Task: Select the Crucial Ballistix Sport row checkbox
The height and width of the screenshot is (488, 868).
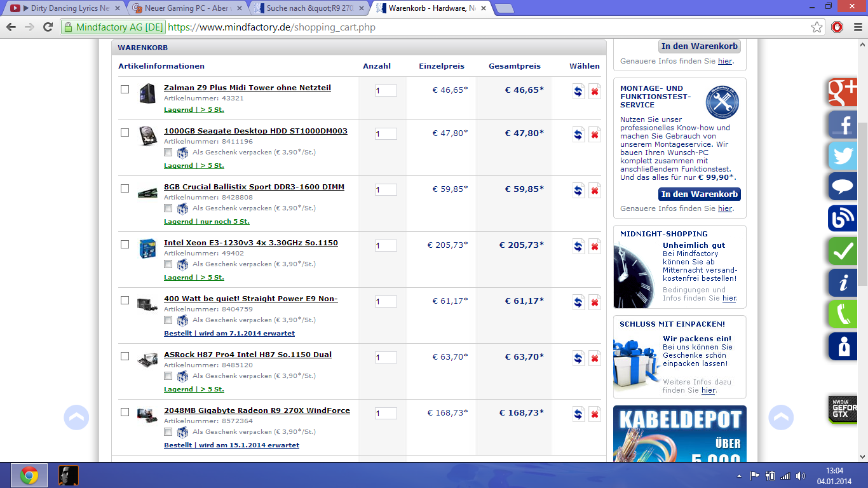Action: 125,188
